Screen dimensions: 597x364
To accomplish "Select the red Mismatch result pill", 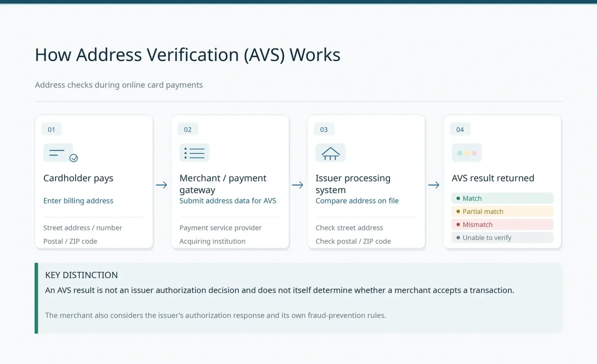I will [502, 225].
